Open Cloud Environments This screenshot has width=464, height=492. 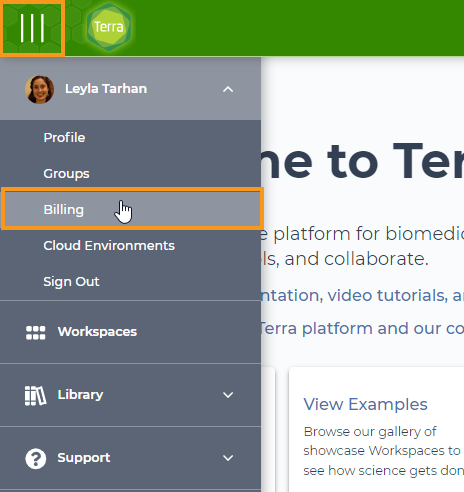pos(109,246)
